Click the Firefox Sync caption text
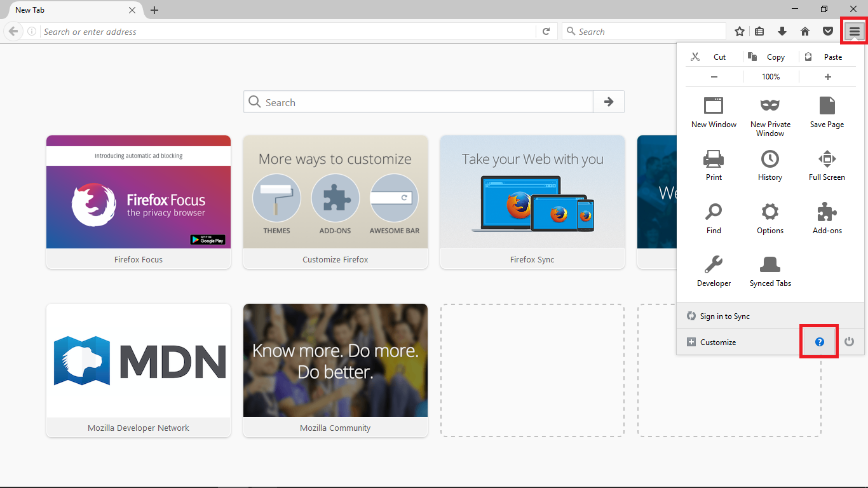Image resolution: width=868 pixels, height=488 pixels. 532,259
